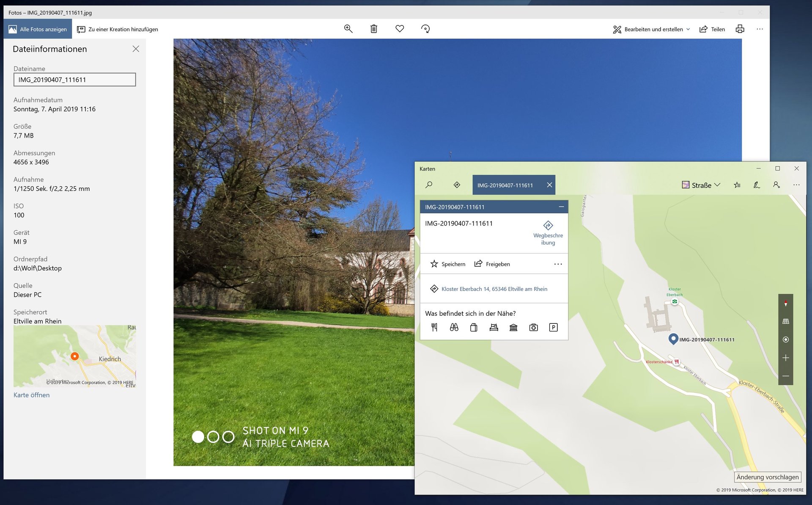
Task: Click Speichern to save the location
Action: click(448, 264)
